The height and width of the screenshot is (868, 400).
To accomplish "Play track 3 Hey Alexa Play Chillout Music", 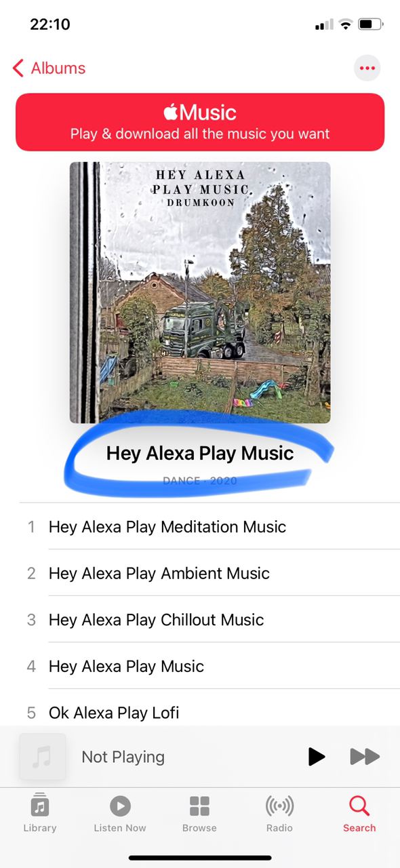I will click(x=209, y=620).
